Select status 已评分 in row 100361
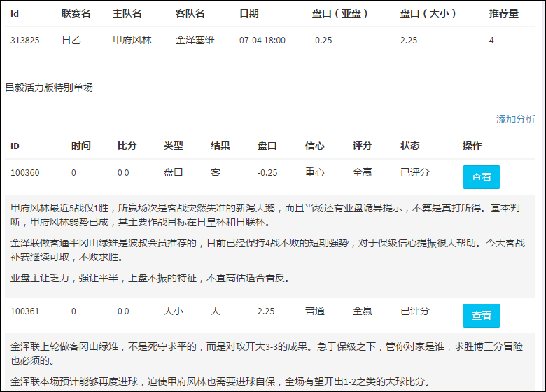 414,311
